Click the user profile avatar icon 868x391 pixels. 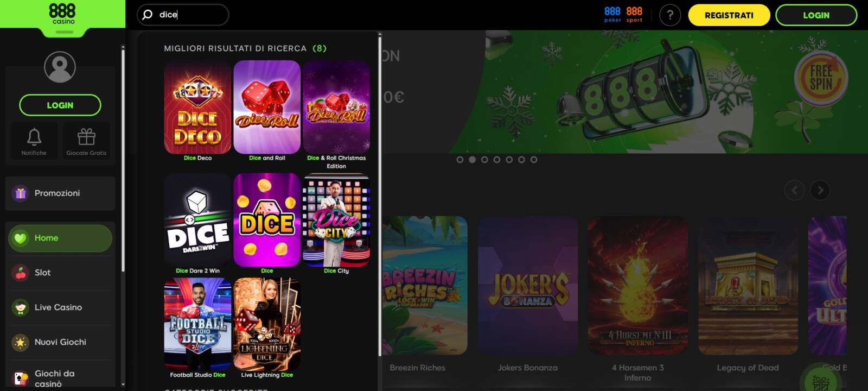pyautogui.click(x=60, y=67)
